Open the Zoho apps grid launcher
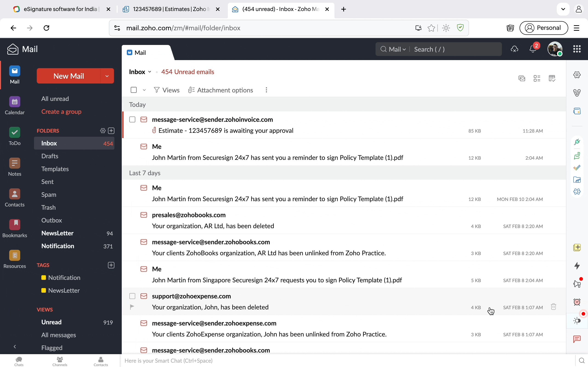 coord(577,49)
